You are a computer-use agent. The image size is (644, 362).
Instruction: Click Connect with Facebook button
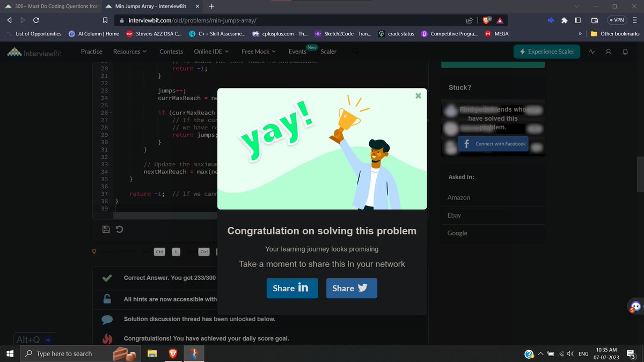point(493,144)
